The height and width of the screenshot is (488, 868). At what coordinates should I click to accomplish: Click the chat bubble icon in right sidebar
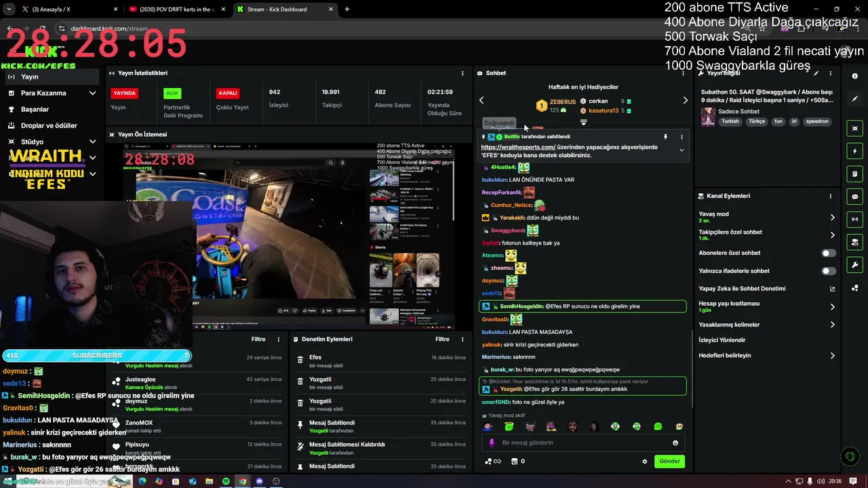855,197
